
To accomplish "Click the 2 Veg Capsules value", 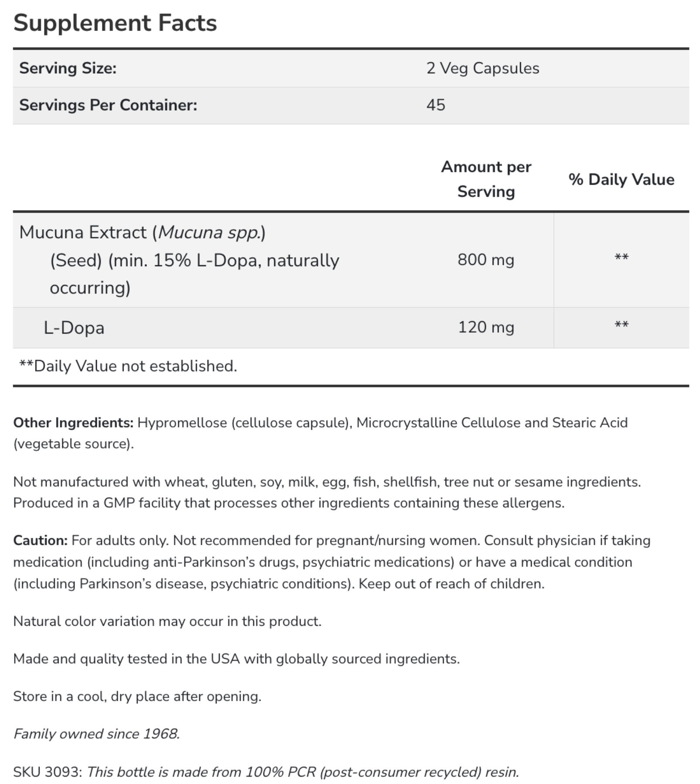I will tap(483, 68).
